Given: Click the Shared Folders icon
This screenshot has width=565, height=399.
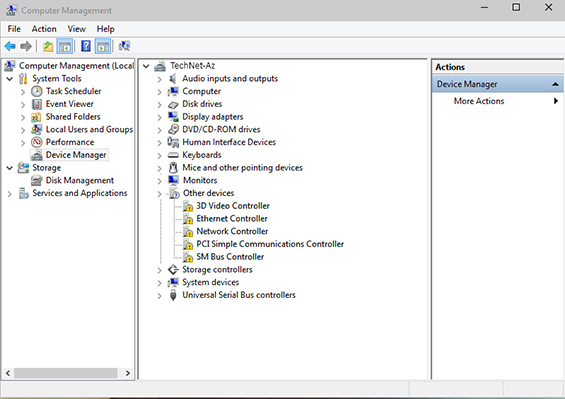Looking at the screenshot, I should tap(36, 117).
